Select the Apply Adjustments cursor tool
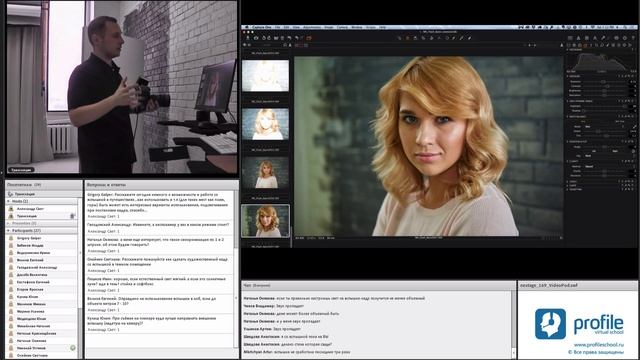This screenshot has height=360, width=640. pyautogui.click(x=469, y=38)
